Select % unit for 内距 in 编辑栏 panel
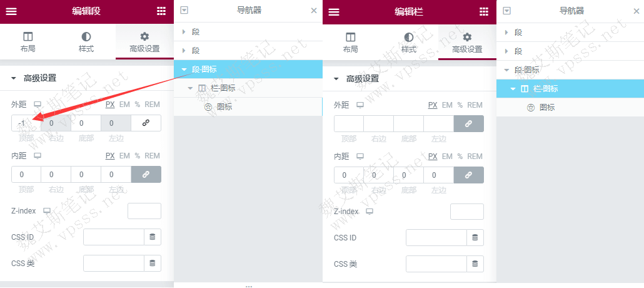This screenshot has width=644, height=288. click(x=460, y=157)
